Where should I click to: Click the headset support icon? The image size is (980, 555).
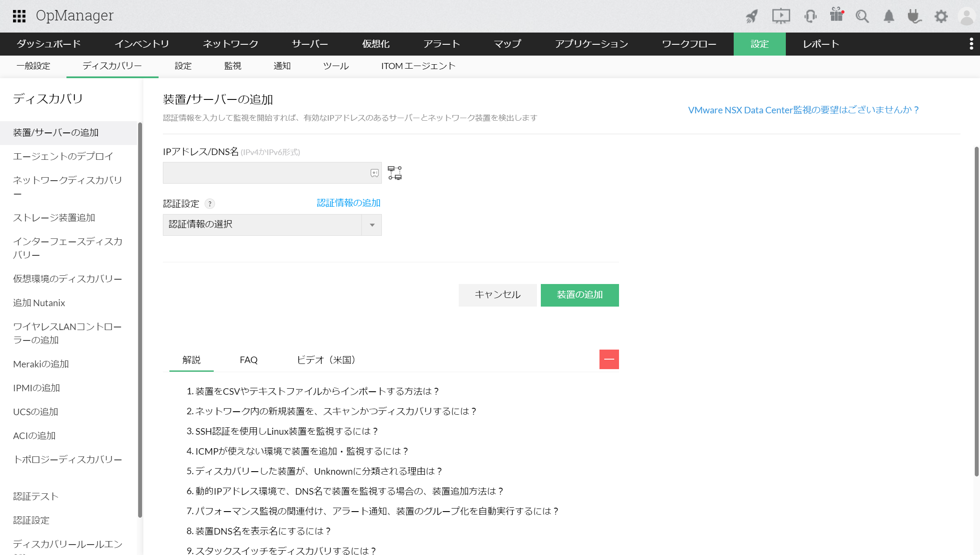[810, 16]
